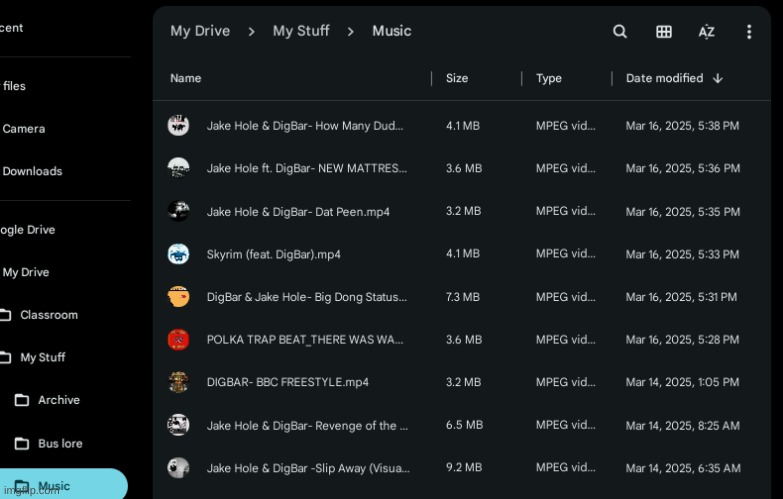The image size is (783, 499).
Task: Navigate to My Stuff in the breadcrumb
Action: coord(301,31)
